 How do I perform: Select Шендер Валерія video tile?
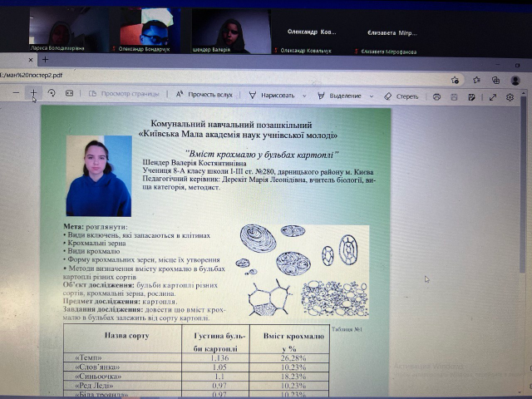click(x=231, y=32)
